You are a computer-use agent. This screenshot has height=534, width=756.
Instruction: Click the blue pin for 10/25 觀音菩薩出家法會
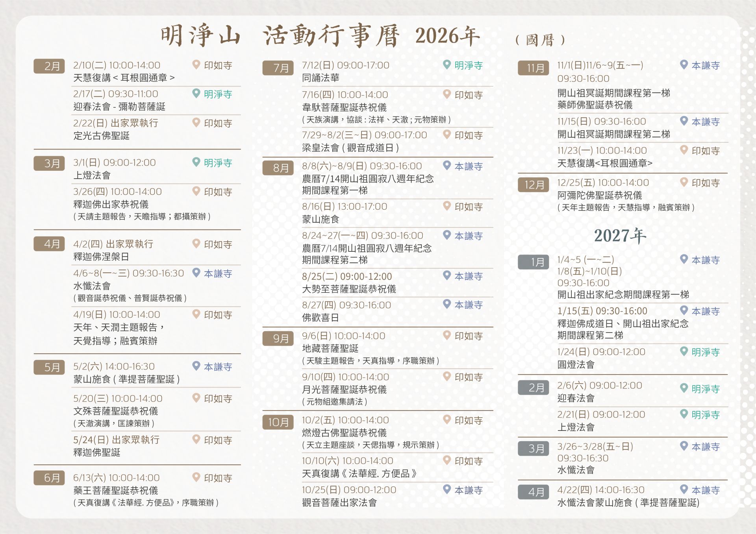point(447,489)
